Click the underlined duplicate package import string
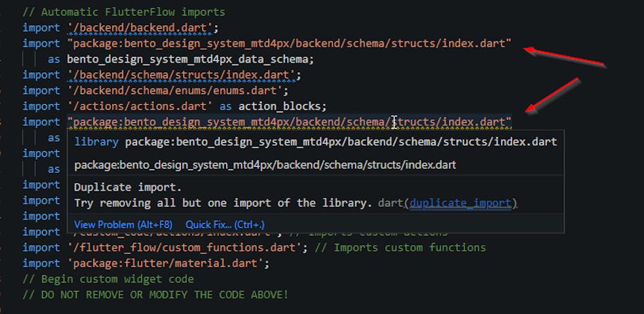The width and height of the screenshot is (644, 314). click(289, 122)
